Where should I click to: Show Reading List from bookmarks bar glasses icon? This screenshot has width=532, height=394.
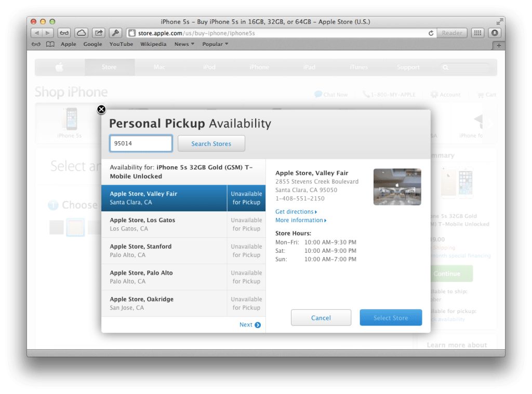(36, 45)
